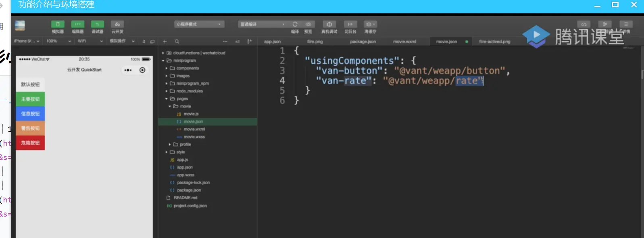Open the clear cache (清缓存) menu
This screenshot has width=644, height=238.
pos(370,24)
